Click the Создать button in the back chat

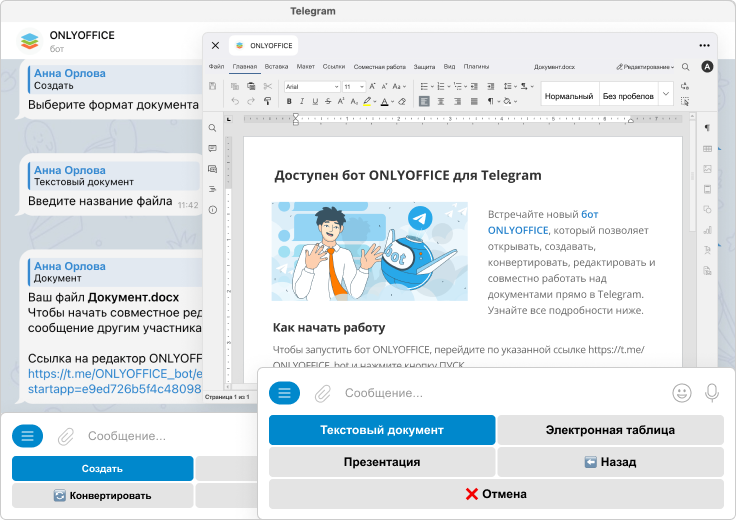[102, 468]
